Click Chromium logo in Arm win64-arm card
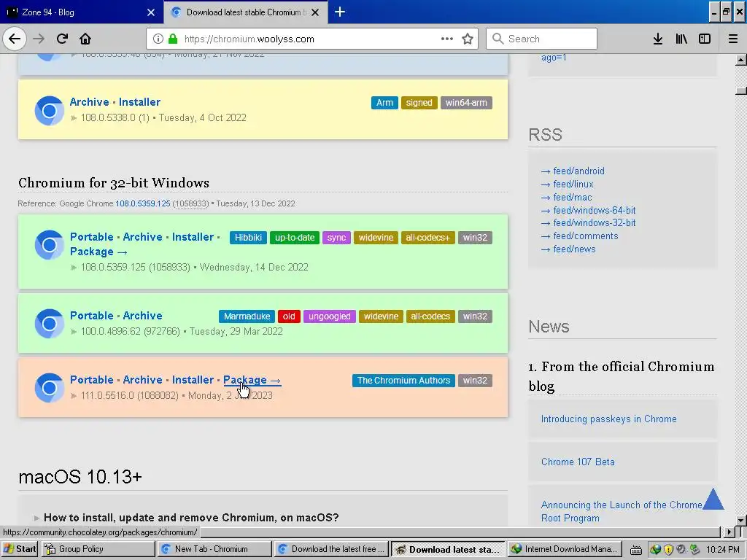The width and height of the screenshot is (747, 560). [x=49, y=111]
